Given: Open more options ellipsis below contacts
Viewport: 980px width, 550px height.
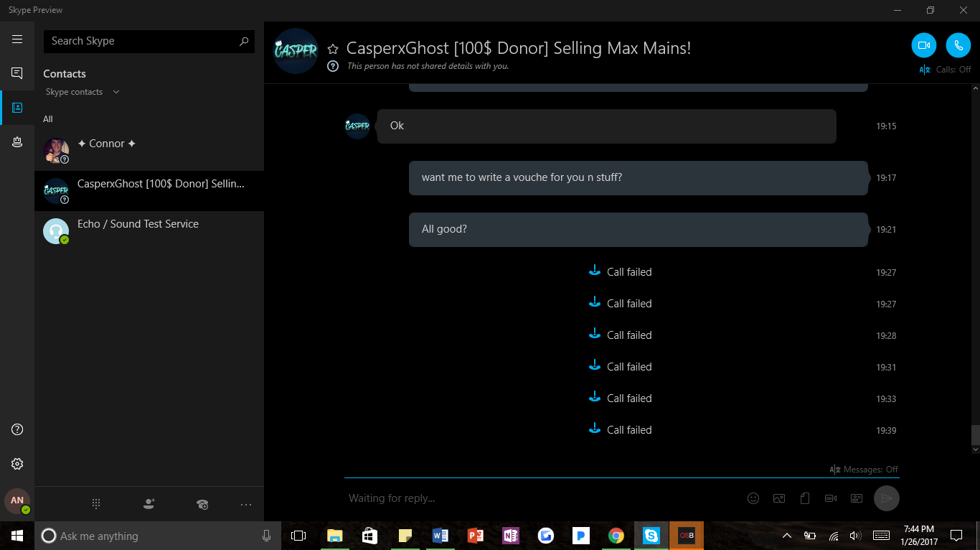Looking at the screenshot, I should [246, 504].
